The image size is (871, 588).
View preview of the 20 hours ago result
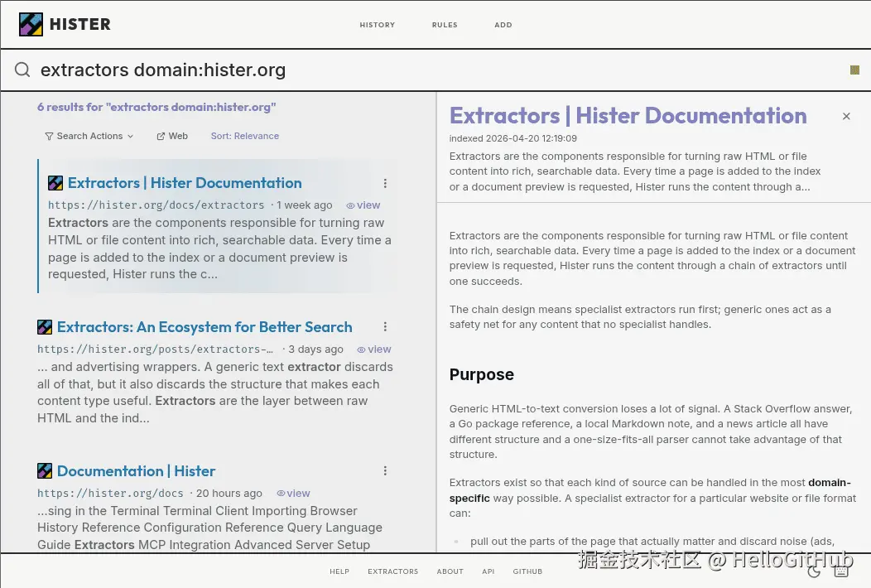(293, 493)
